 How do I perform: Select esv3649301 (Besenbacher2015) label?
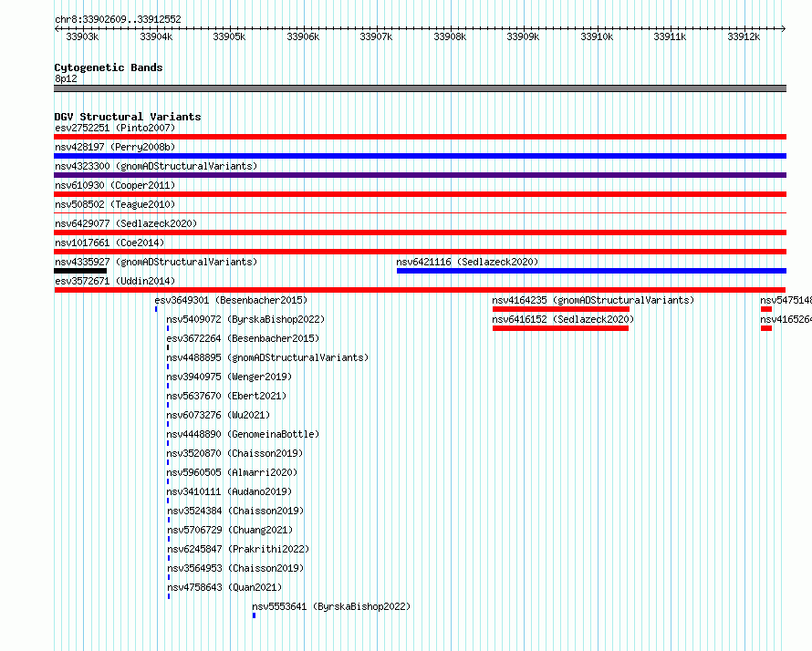231,300
